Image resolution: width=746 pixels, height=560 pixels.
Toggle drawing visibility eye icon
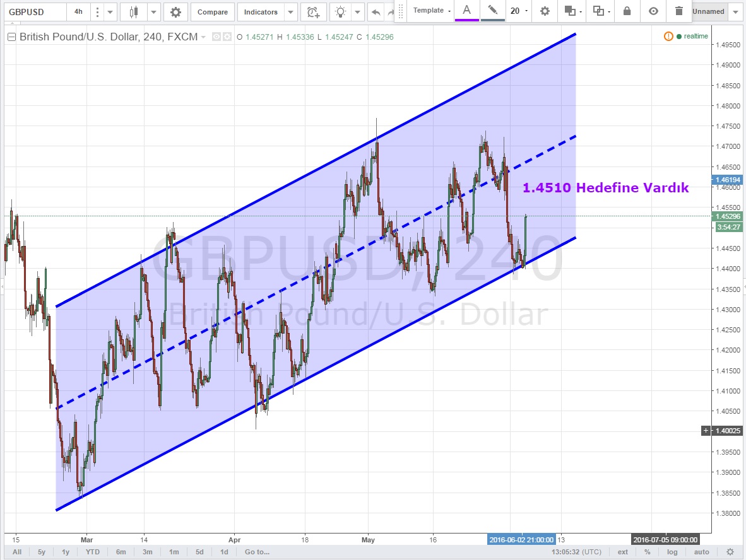pyautogui.click(x=653, y=11)
